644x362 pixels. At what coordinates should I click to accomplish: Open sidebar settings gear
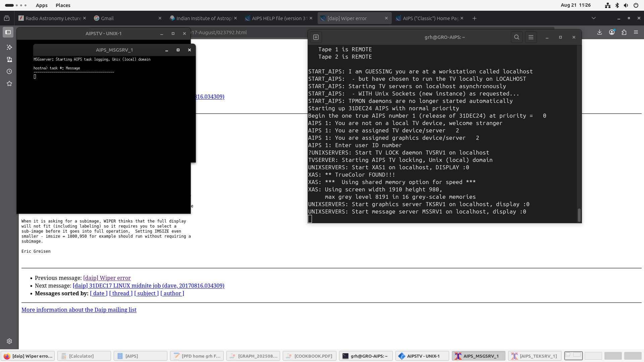(x=9, y=341)
